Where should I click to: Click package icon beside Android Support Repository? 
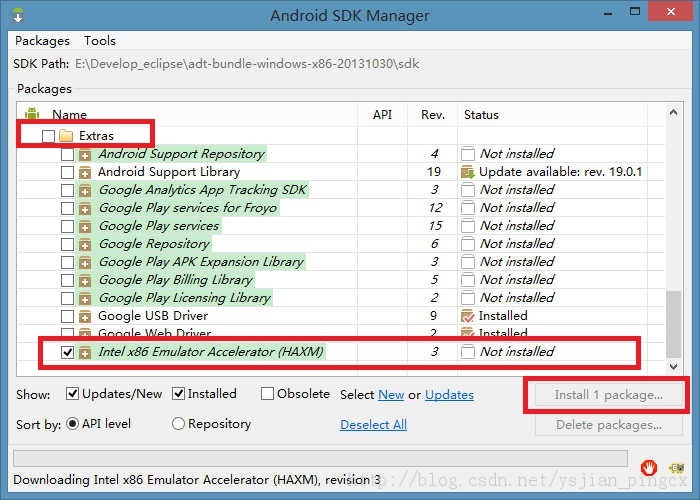(84, 154)
